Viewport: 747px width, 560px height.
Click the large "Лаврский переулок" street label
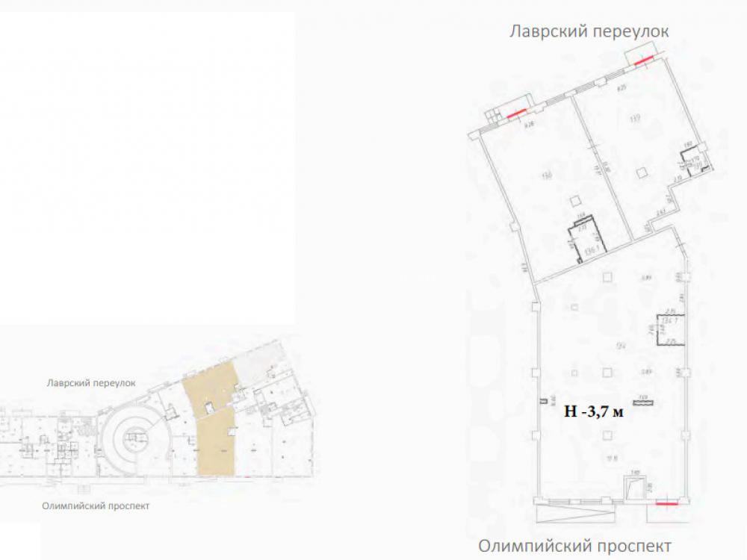pos(589,31)
